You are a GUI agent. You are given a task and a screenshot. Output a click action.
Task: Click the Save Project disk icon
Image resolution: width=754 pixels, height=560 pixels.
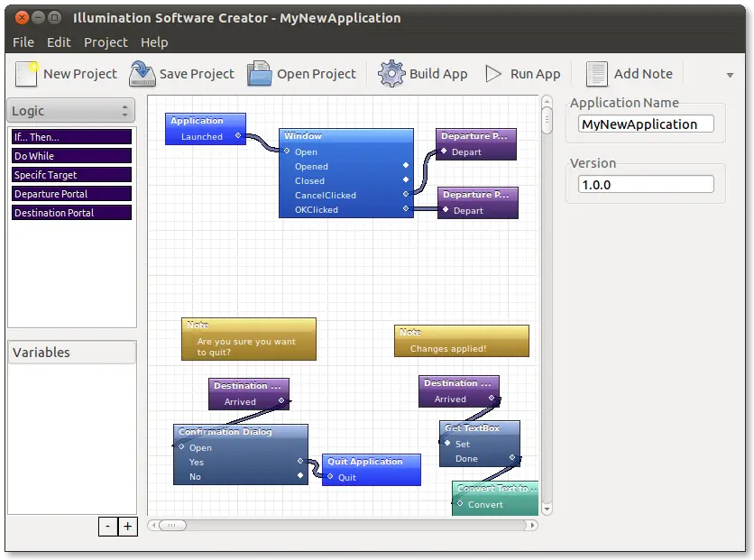pos(143,73)
